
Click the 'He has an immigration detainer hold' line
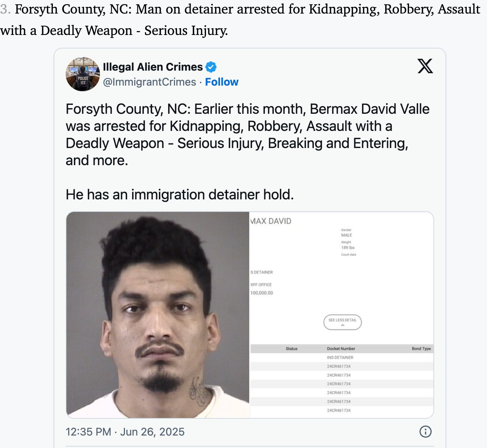point(180,195)
